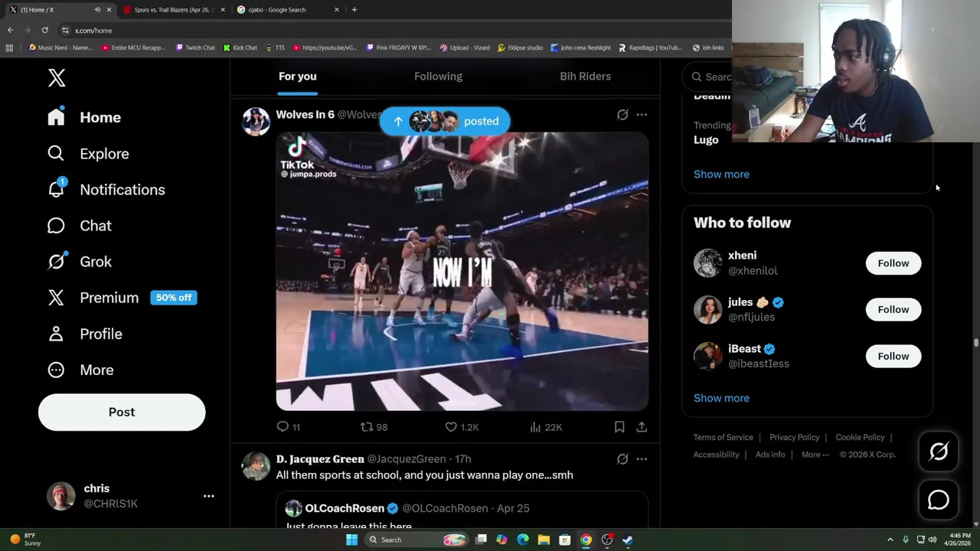The height and width of the screenshot is (551, 980).
Task: Open the Home house icon
Action: click(56, 116)
